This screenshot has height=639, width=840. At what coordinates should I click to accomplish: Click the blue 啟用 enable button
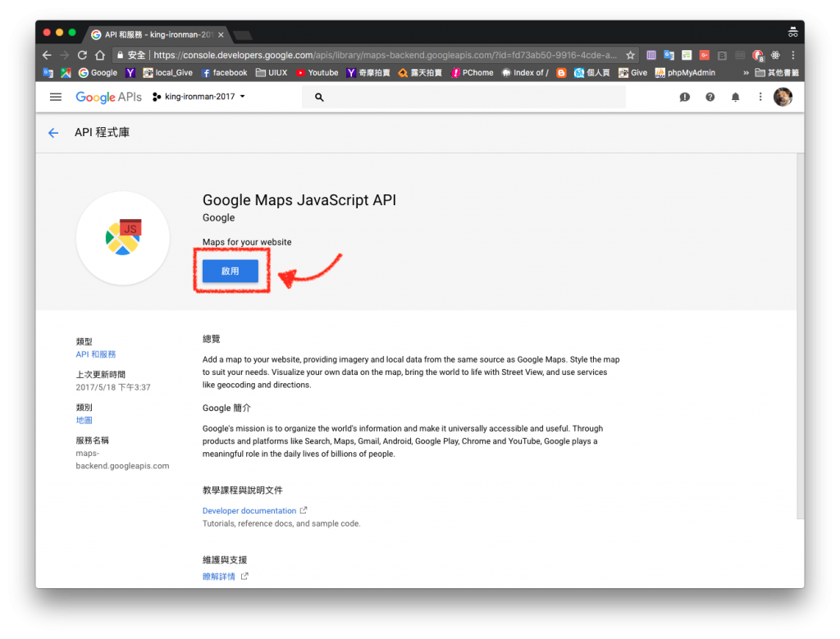click(231, 271)
